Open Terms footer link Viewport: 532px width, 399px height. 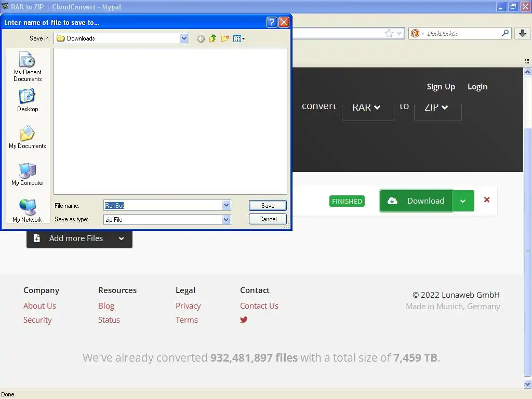(187, 320)
